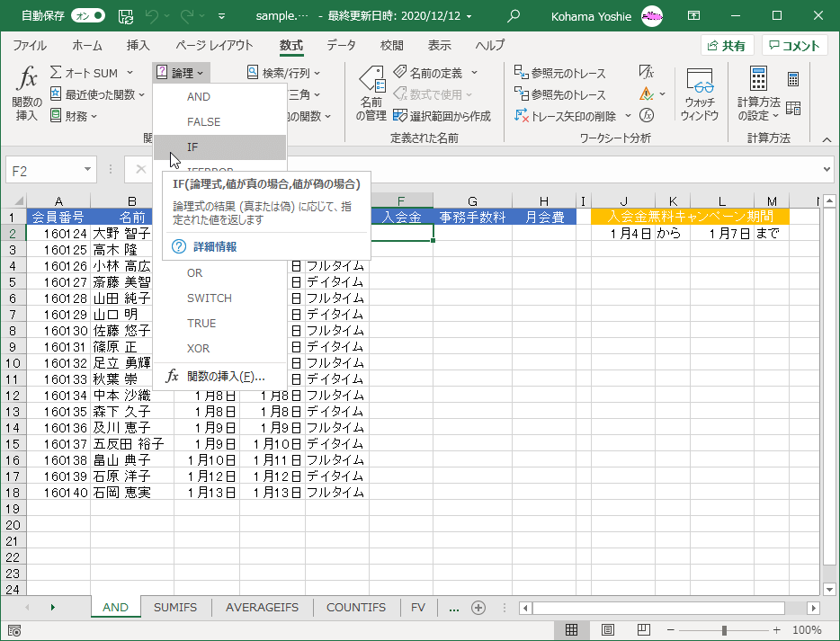Expand the AutoSum dropdown arrow
840x641 pixels.
tap(130, 73)
